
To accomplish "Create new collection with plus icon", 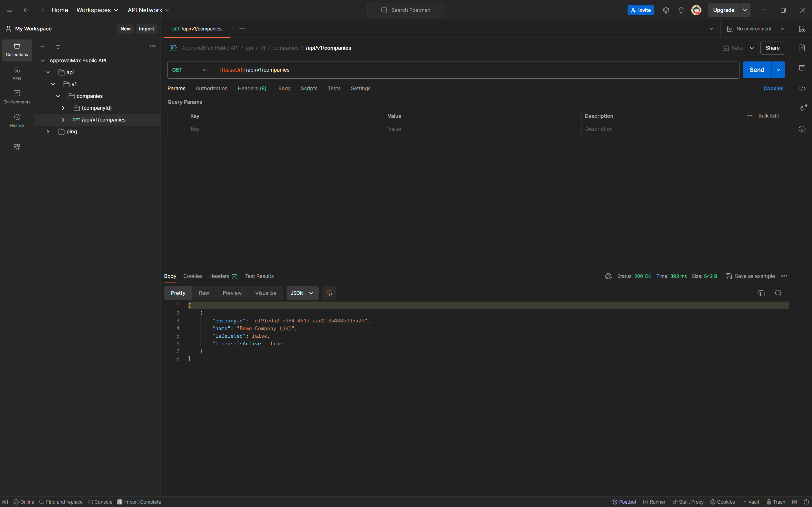I will [x=43, y=46].
